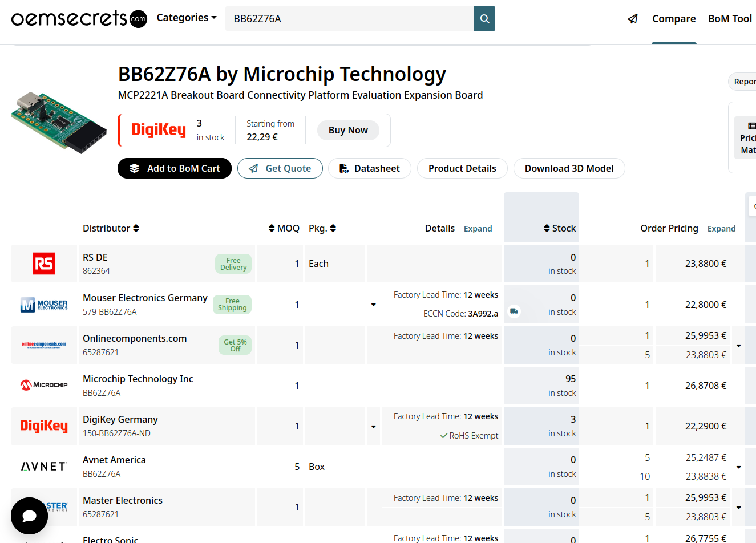This screenshot has width=756, height=543.
Task: Click the Mouser Electronics logo
Action: [x=44, y=305]
